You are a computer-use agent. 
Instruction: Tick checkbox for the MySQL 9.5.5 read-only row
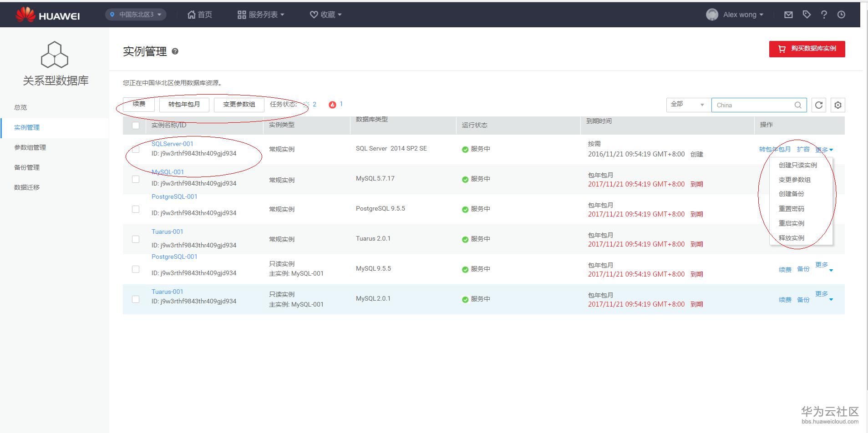pyautogui.click(x=136, y=269)
